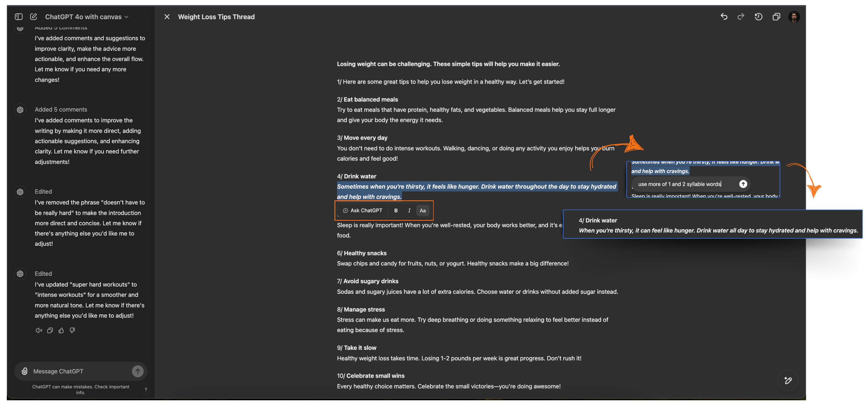Click the 'Added 5 comments' label above 'writing by making it more direct'
The image size is (868, 409).
[x=61, y=109]
